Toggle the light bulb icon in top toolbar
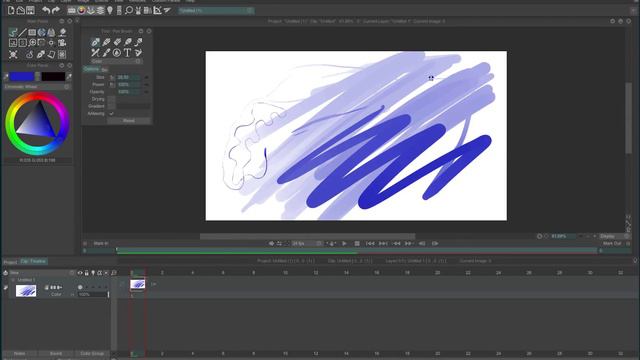The height and width of the screenshot is (360, 640). (x=110, y=10)
